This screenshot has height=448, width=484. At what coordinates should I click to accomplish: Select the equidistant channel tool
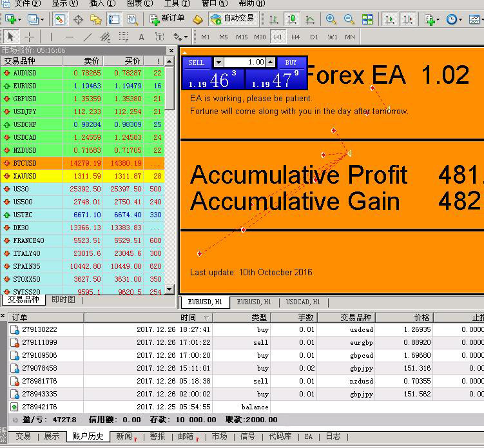106,37
